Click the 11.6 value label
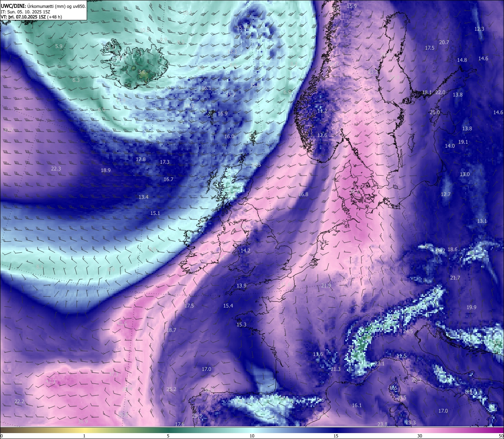This screenshot has height=439, width=504. [x=318, y=354]
